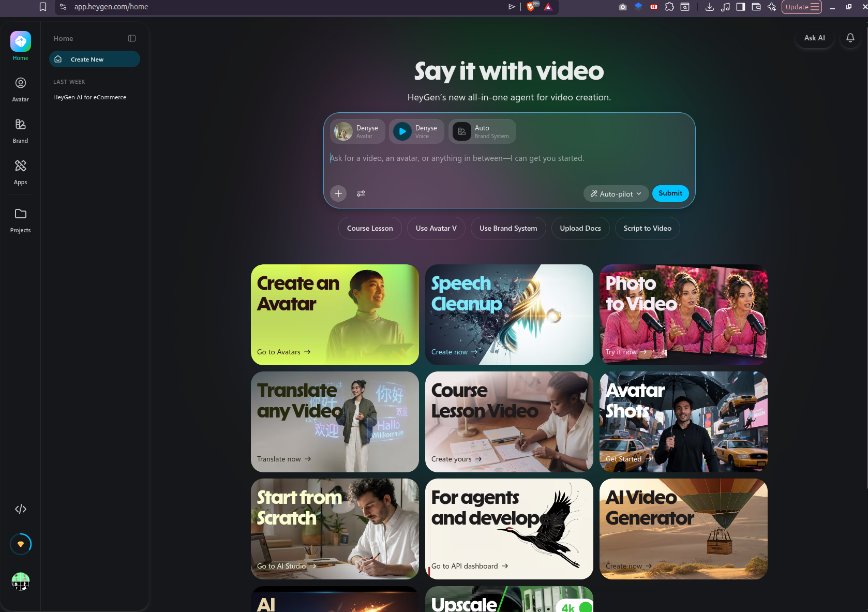Image resolution: width=868 pixels, height=612 pixels.
Task: Follow the Go to AI Studio link
Action: (x=287, y=566)
